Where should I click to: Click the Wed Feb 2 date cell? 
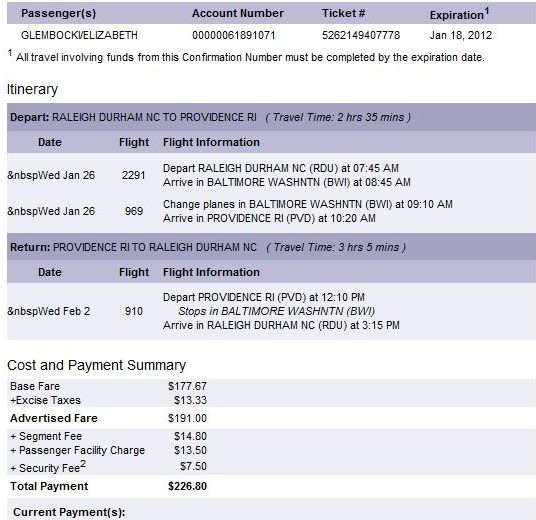click(x=49, y=311)
